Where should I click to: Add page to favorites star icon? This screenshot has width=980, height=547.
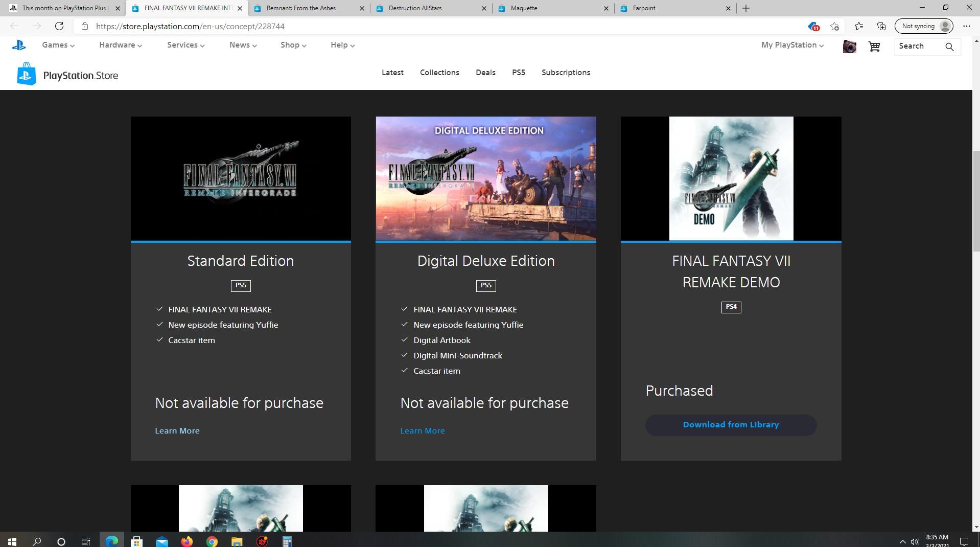click(834, 26)
